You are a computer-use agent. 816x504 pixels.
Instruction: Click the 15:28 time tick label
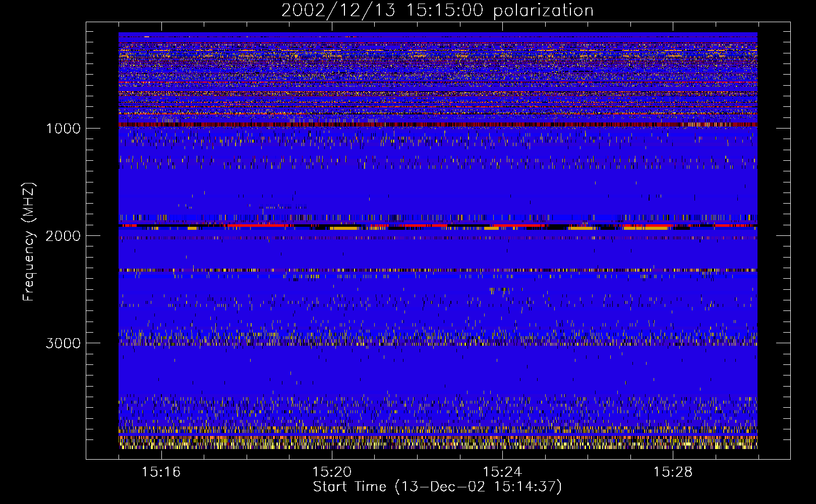point(673,472)
